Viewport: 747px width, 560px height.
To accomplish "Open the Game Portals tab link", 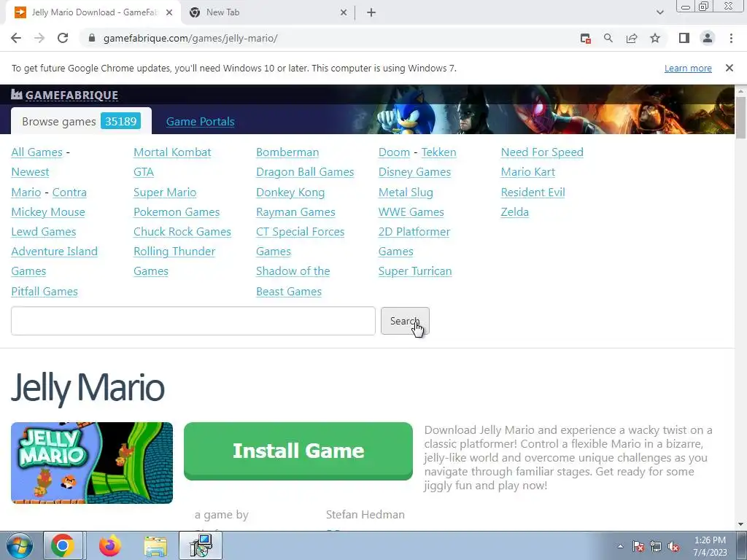I will point(200,122).
